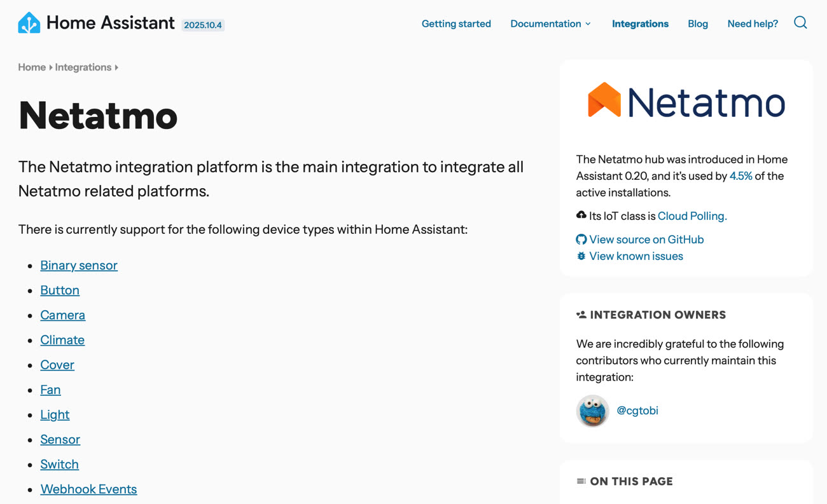This screenshot has height=504, width=827.
Task: Click the GitHub octocat icon
Action: (x=581, y=240)
